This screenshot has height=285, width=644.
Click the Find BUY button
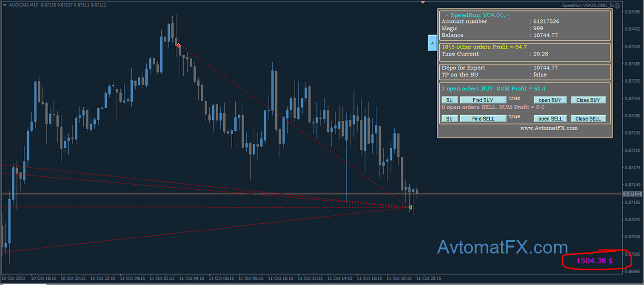coord(483,100)
